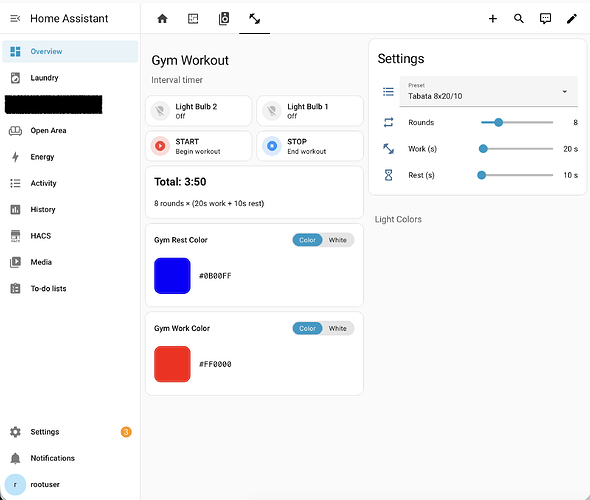Click the Overview grid icon
Image resolution: width=590 pixels, height=500 pixels.
[15, 52]
